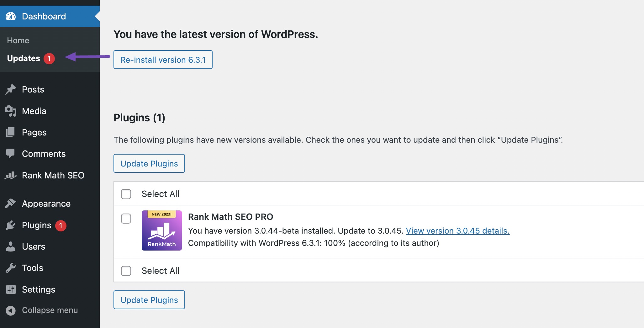Go to the Home submenu item
Viewport: 644px width, 328px height.
pos(18,40)
